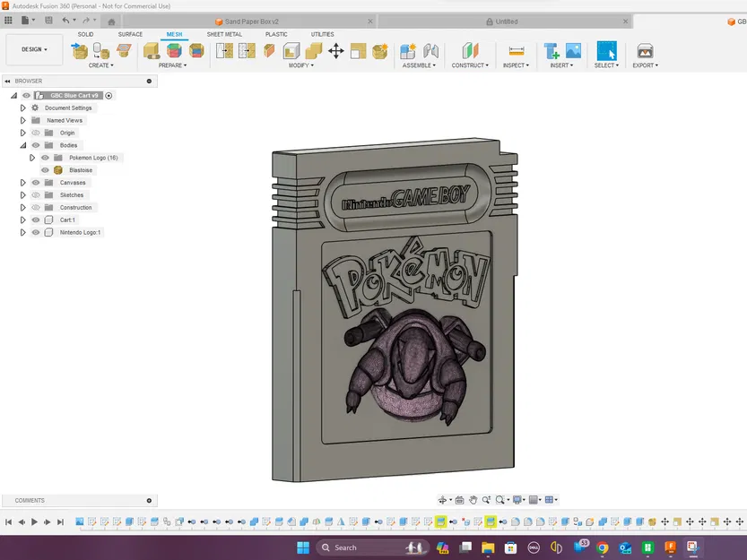Image resolution: width=747 pixels, height=560 pixels.
Task: Switch to the SHEET METAL tab
Action: 223,34
